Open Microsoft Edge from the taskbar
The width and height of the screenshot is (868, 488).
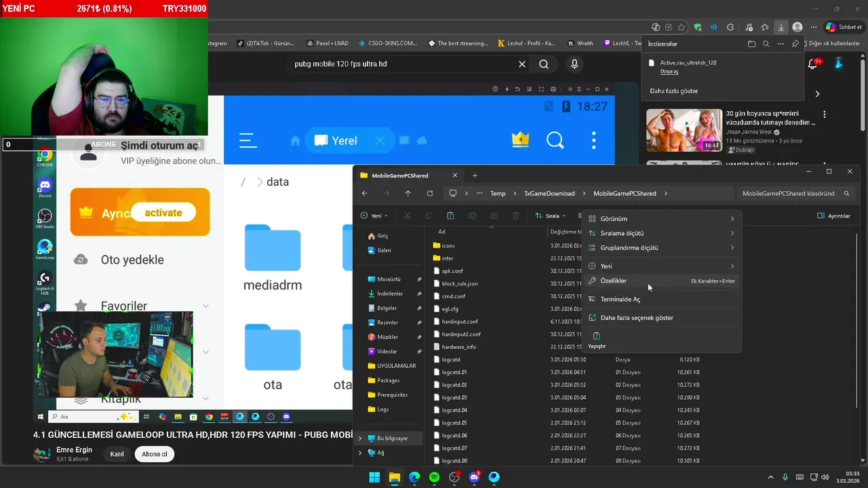[414, 477]
